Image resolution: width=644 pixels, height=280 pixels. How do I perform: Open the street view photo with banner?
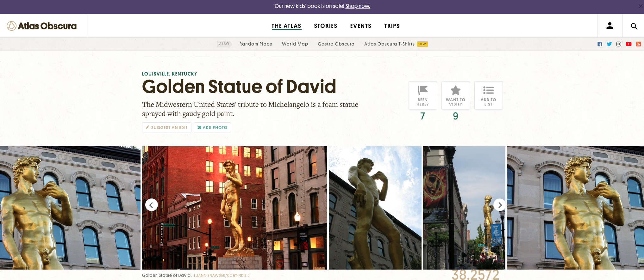464,208
